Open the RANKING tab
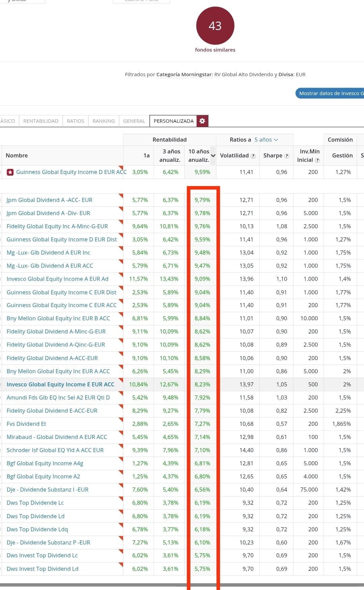Image resolution: width=364 pixels, height=590 pixels. point(103,121)
